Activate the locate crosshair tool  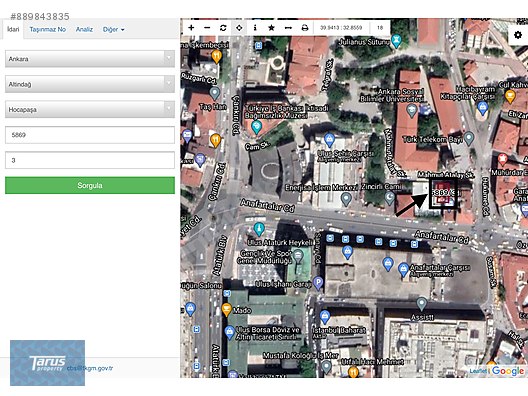click(239, 28)
